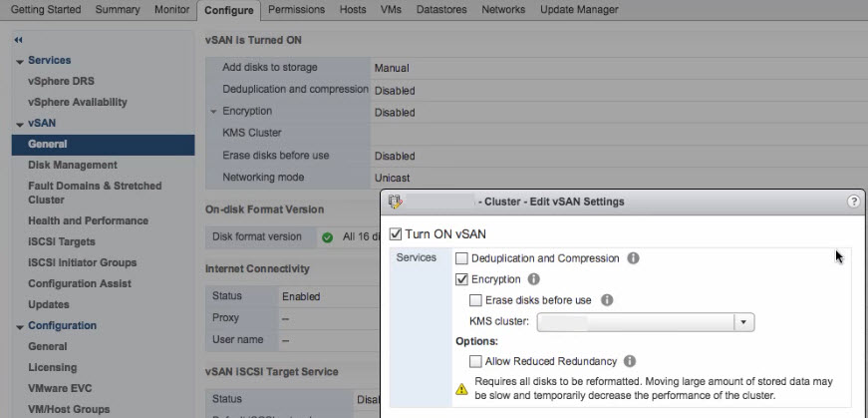This screenshot has width=868, height=418.
Task: Open Disk Management in the sidebar
Action: coord(73,166)
